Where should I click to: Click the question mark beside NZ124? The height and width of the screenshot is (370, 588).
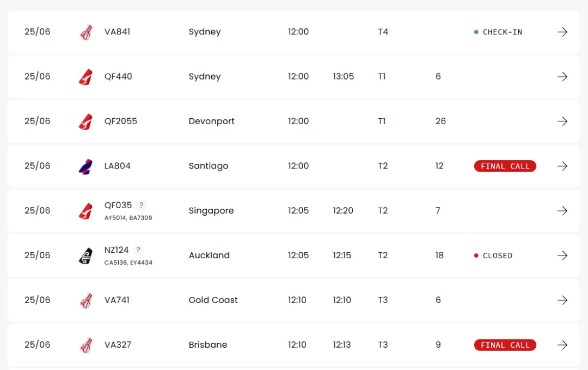pos(138,250)
